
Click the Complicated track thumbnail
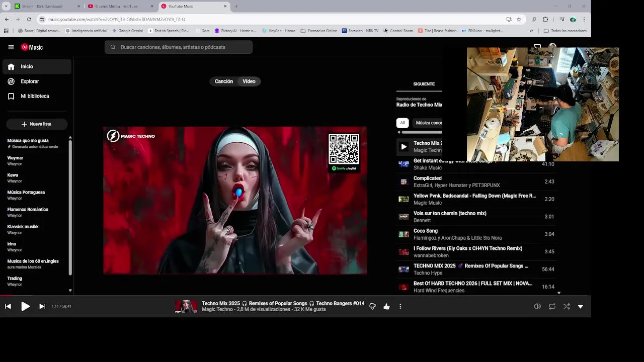(x=404, y=182)
